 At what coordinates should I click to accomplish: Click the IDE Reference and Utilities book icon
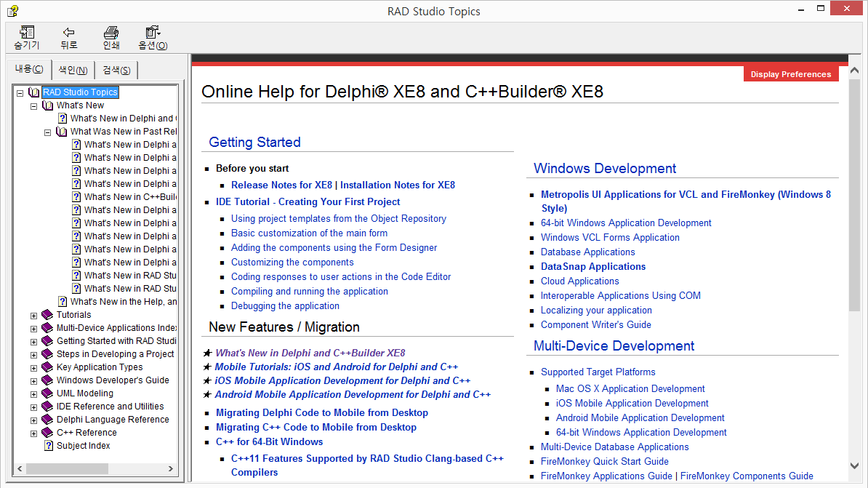tap(47, 407)
